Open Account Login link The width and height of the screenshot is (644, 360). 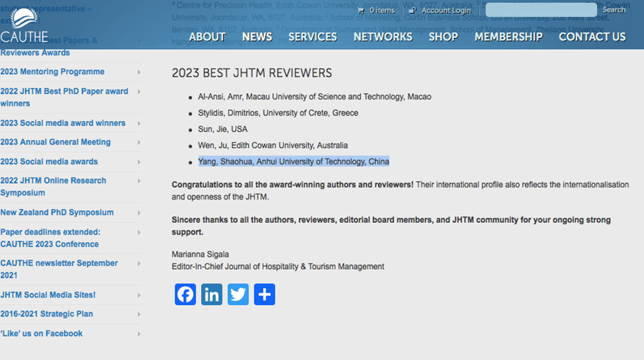[446, 11]
